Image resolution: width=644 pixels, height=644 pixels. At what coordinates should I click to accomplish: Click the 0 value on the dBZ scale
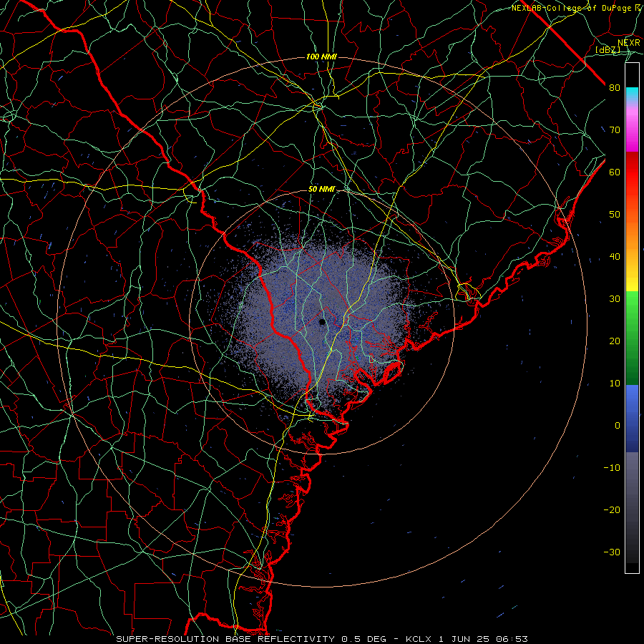618,426
